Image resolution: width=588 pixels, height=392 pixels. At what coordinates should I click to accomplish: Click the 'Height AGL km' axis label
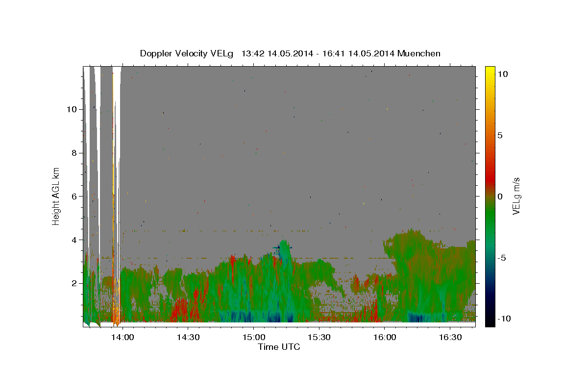[x=56, y=196]
